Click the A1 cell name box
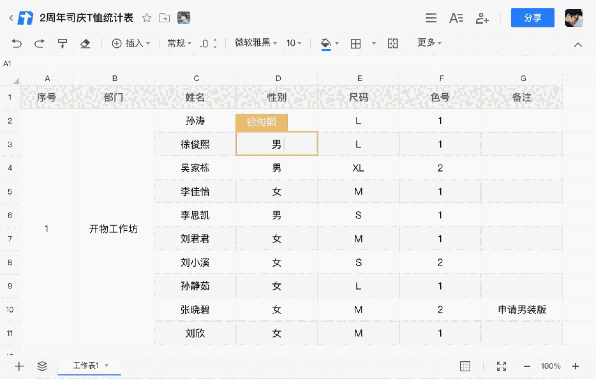The height and width of the screenshot is (379, 596). (7, 63)
